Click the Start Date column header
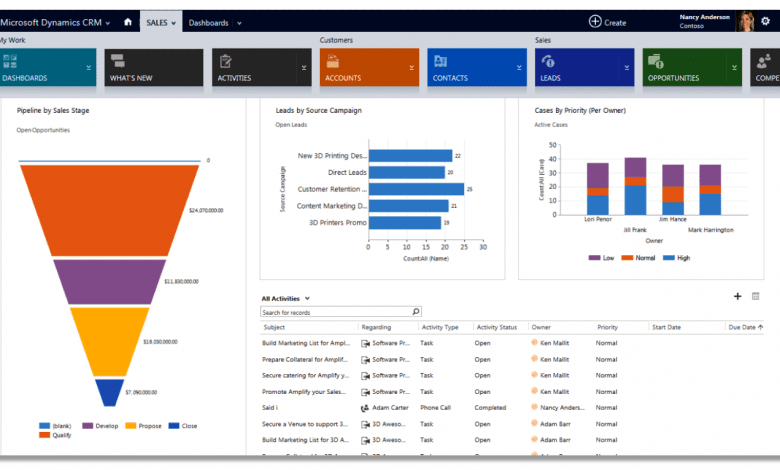Image resolution: width=780 pixels, height=470 pixels. [667, 327]
